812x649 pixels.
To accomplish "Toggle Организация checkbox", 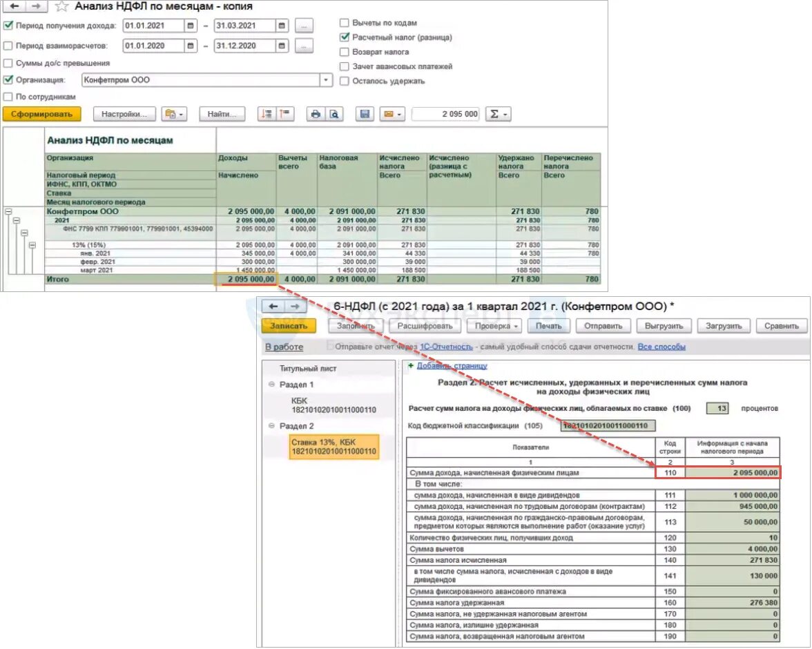I will (x=8, y=80).
